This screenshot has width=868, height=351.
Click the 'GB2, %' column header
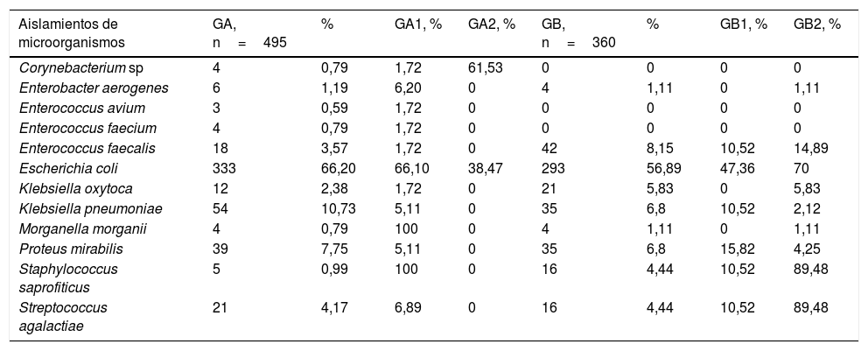point(817,25)
